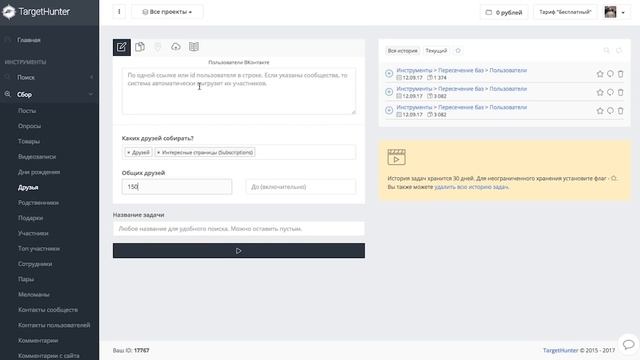Open TargetHunter footer link
The width and height of the screenshot is (640, 360).
560,350
